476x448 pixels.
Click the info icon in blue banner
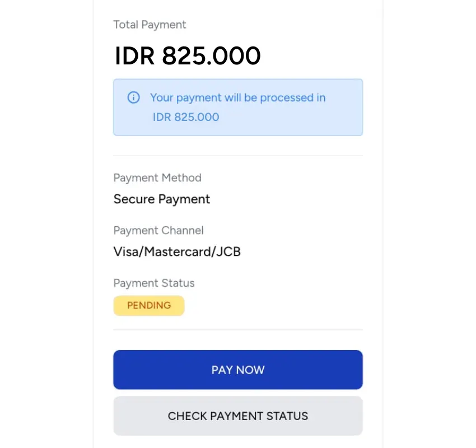133,97
